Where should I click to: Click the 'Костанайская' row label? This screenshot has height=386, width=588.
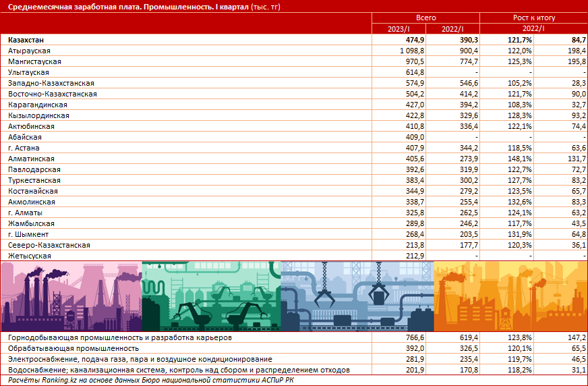click(x=33, y=191)
